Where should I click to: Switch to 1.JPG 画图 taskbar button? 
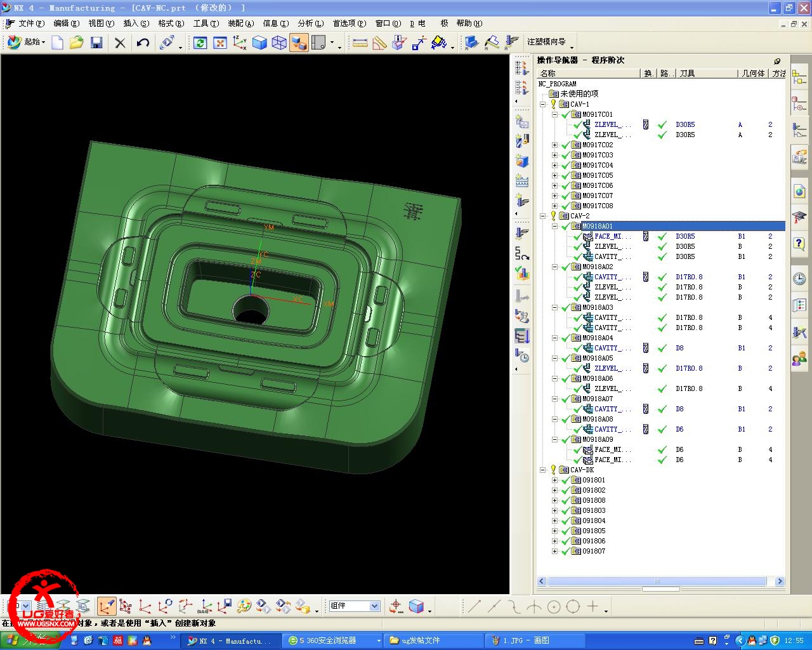coord(535,640)
